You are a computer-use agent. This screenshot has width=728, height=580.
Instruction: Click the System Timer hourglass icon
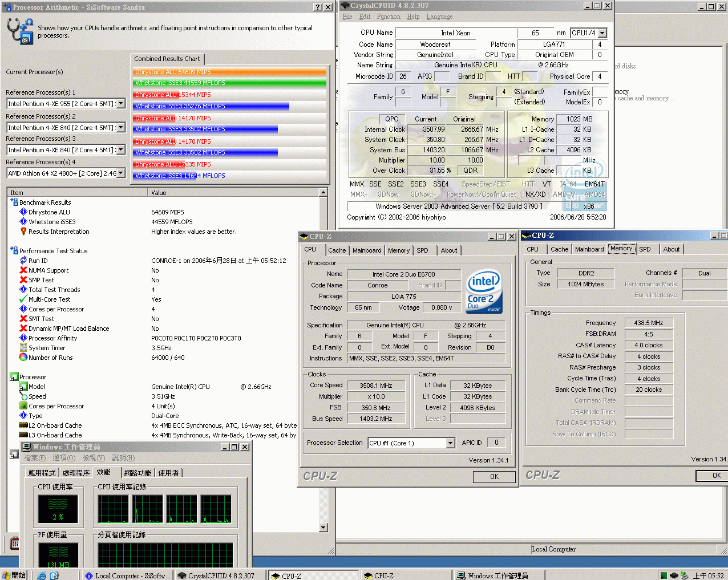click(x=23, y=348)
